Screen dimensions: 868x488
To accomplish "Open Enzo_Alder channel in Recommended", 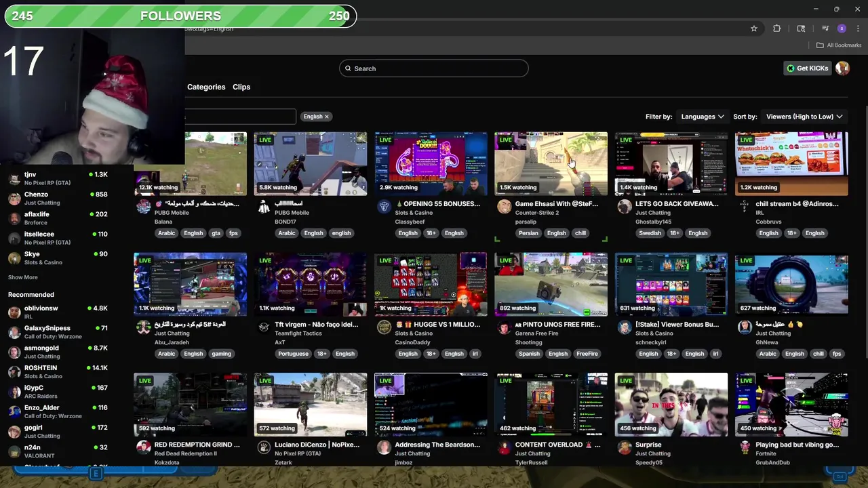I will click(58, 411).
